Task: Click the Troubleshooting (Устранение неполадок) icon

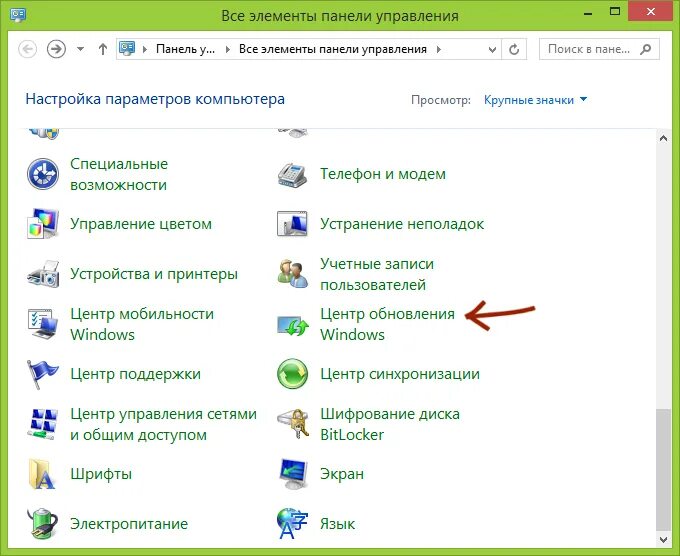Action: coord(293,224)
